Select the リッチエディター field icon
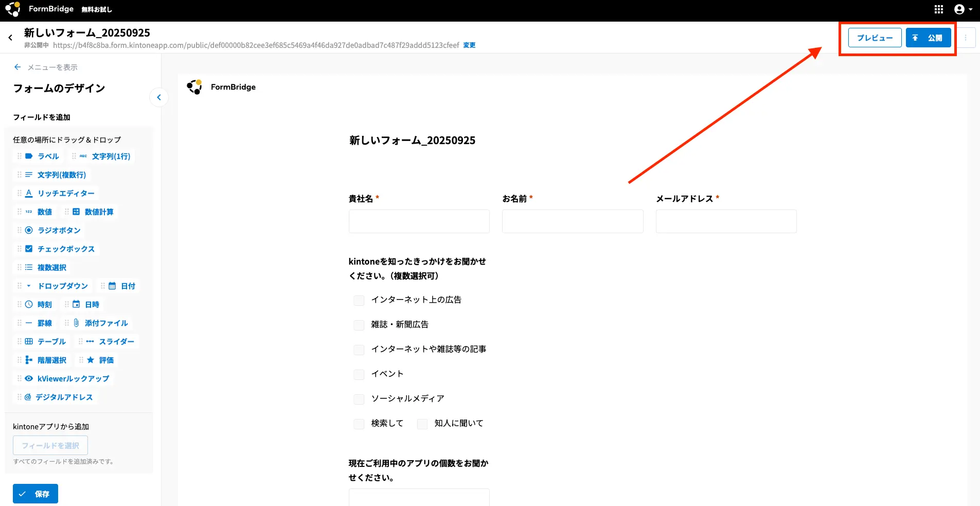Image resolution: width=980 pixels, height=506 pixels. [29, 193]
